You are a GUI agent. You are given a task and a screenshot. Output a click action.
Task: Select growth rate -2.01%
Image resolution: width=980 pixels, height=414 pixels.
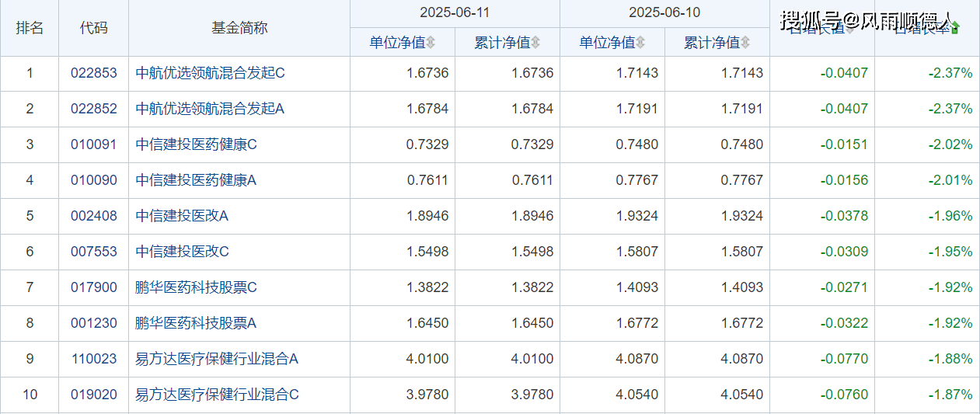point(950,180)
